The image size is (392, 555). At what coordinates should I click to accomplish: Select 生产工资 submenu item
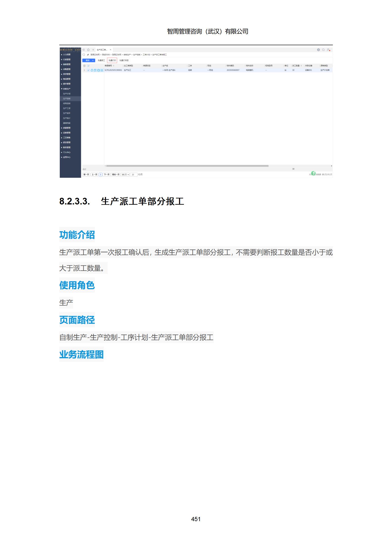point(67,108)
